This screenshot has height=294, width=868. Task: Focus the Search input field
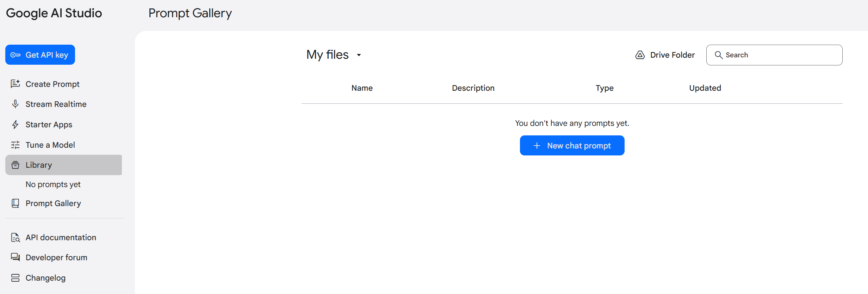coord(774,55)
